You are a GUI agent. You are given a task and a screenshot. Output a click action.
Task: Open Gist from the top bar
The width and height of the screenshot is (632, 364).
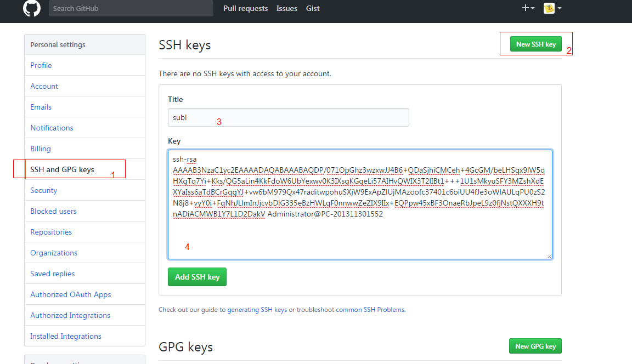coord(312,8)
